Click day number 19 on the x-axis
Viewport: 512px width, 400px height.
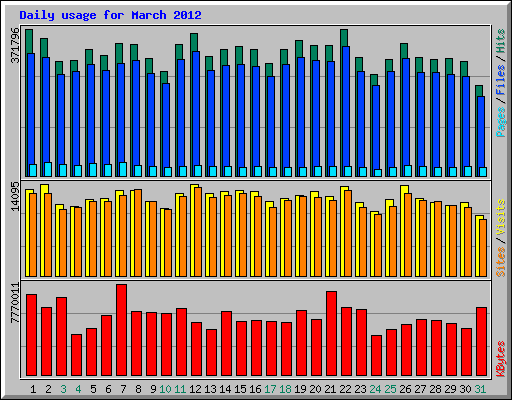300,389
